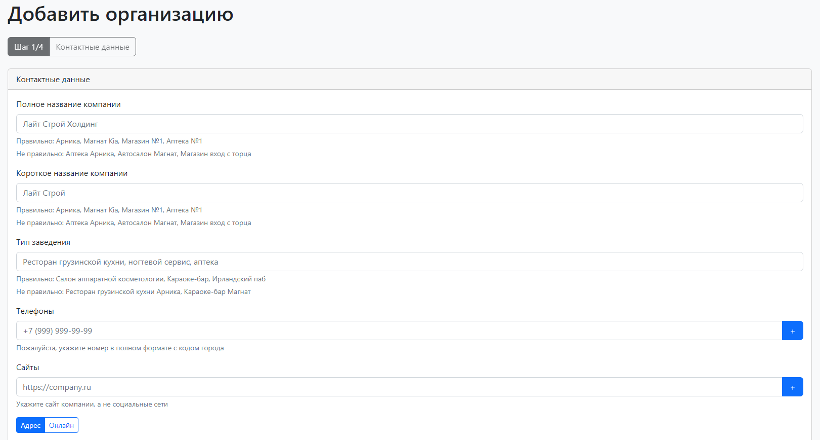Screen dimensions: 820x440
Task: Click the Телефоны field label
Action: 35,311
